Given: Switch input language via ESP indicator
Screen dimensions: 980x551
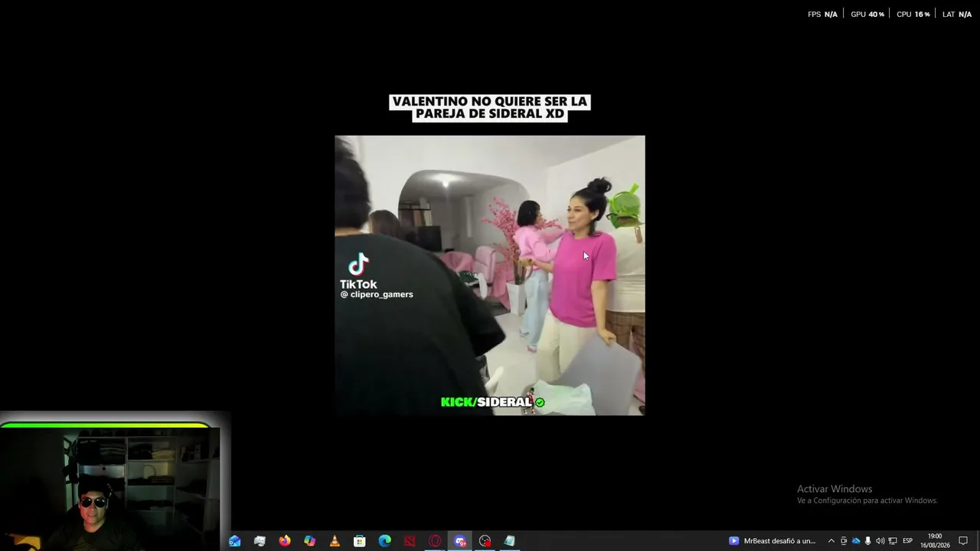Looking at the screenshot, I should tap(907, 541).
